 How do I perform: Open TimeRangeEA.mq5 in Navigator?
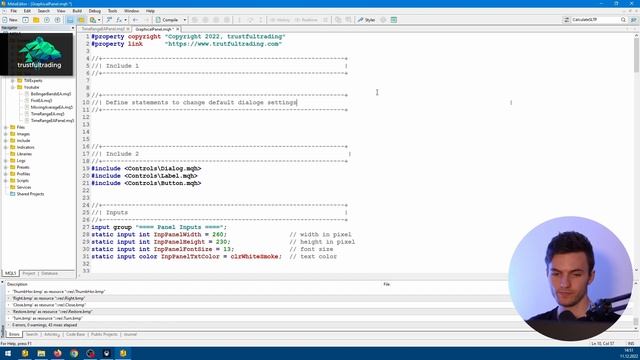tap(47, 114)
